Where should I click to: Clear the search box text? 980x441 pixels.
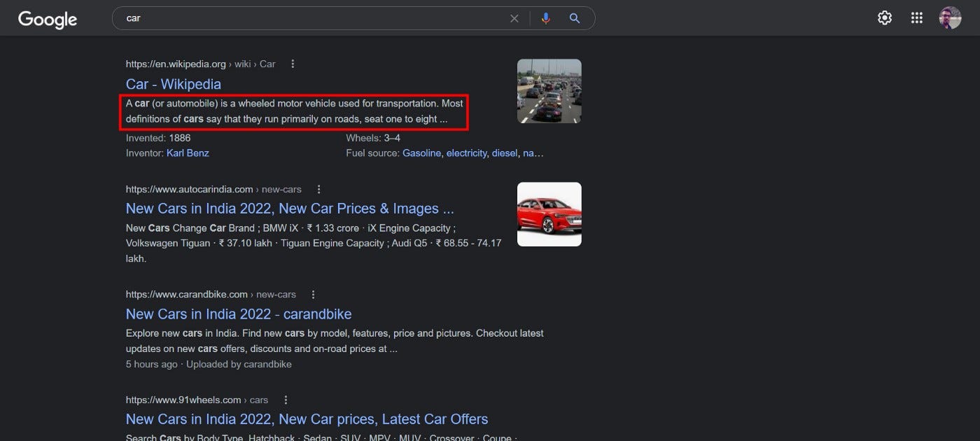pyautogui.click(x=514, y=18)
